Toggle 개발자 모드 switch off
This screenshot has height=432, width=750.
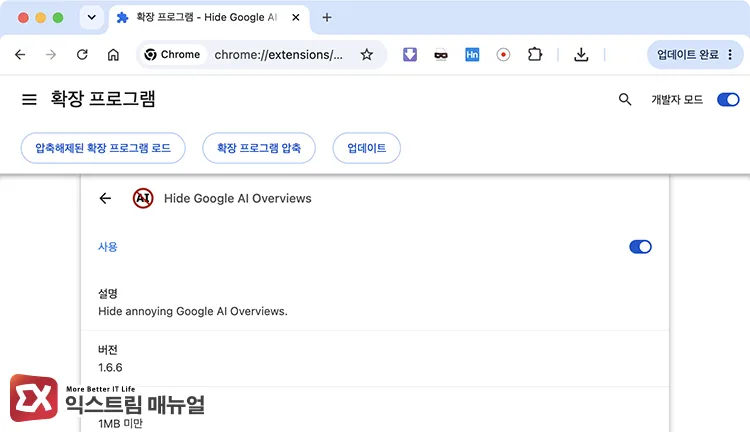pyautogui.click(x=728, y=100)
